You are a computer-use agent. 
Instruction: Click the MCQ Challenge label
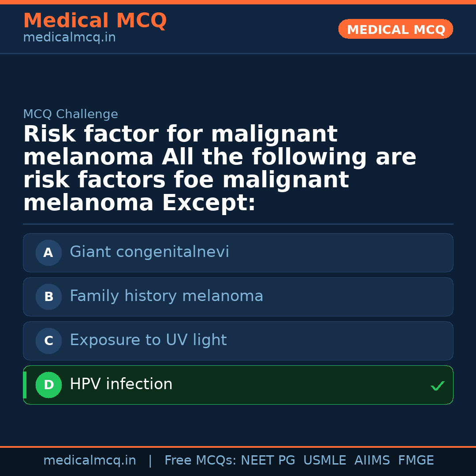tap(71, 114)
